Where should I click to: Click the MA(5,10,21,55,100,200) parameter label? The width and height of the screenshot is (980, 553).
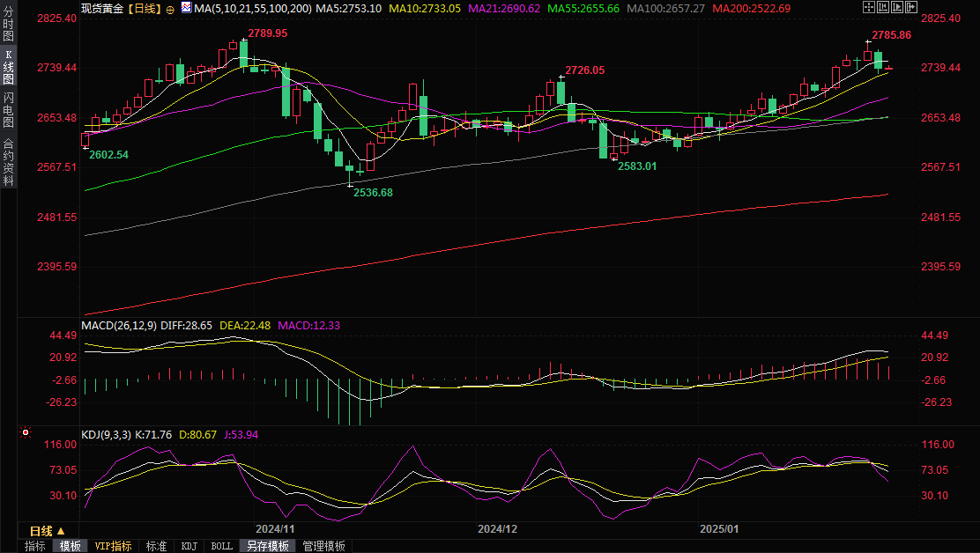[253, 9]
